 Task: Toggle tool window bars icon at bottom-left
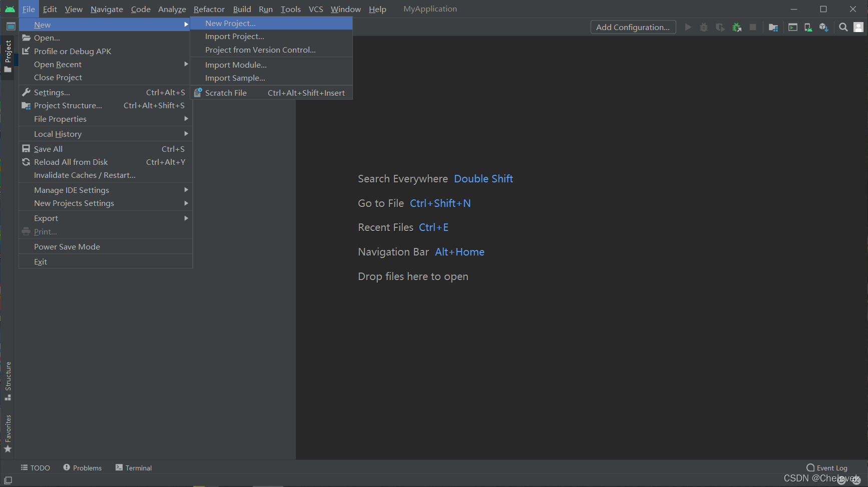click(x=8, y=480)
